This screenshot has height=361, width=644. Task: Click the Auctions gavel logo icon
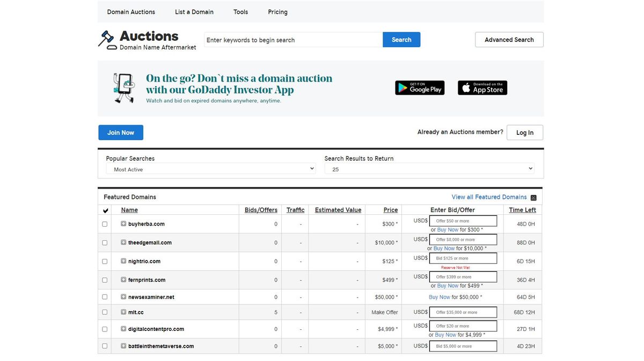click(x=107, y=40)
